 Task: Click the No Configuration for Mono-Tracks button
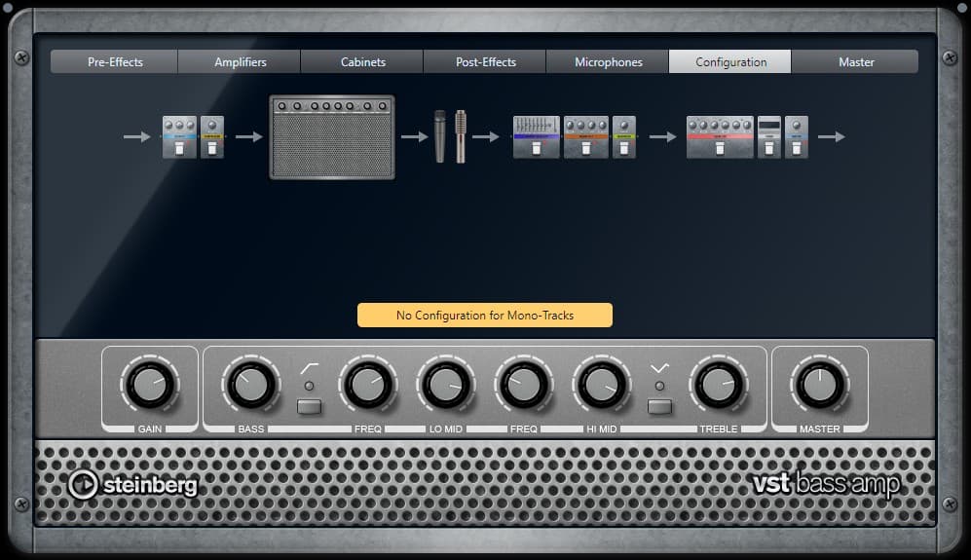484,316
